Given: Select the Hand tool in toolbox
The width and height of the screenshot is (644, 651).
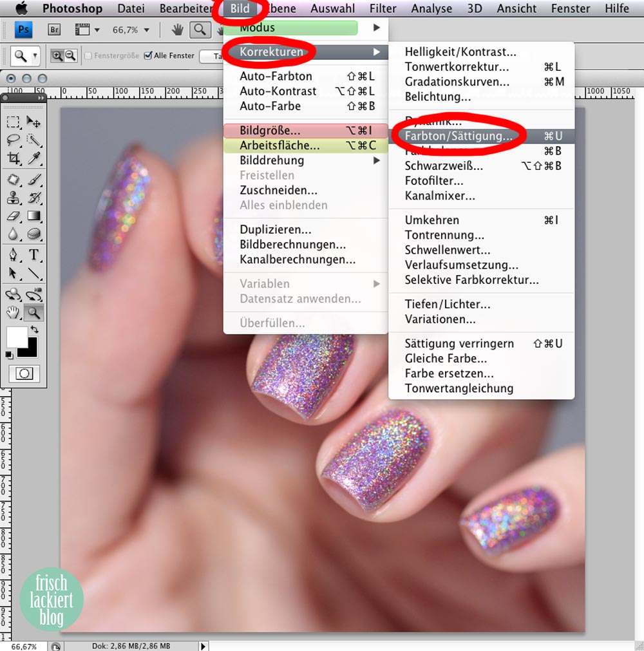Looking at the screenshot, I should click(14, 313).
